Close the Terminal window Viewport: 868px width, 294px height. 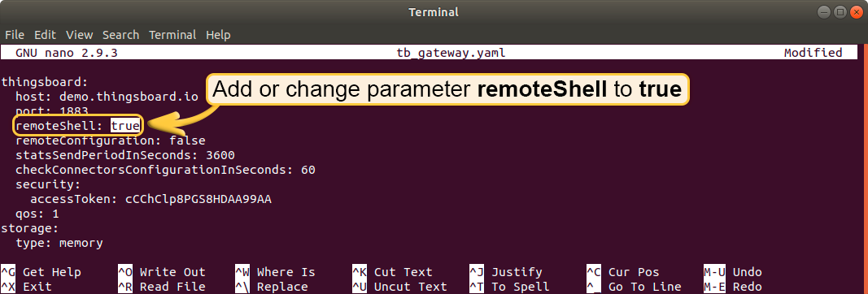point(855,11)
